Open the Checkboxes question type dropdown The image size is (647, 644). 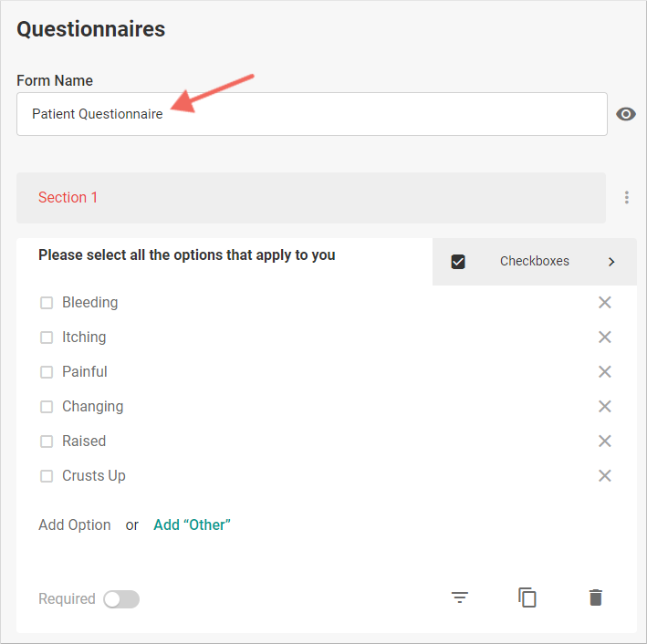point(535,262)
